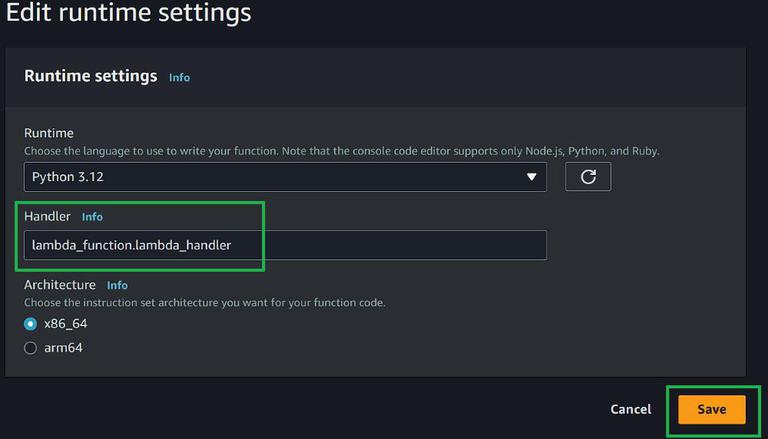Viewport: 768px width, 439px height.
Task: Click the arm64 option label
Action: [62, 348]
